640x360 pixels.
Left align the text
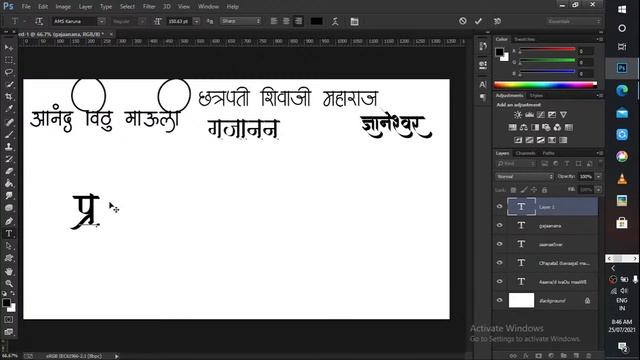pyautogui.click(x=274, y=21)
